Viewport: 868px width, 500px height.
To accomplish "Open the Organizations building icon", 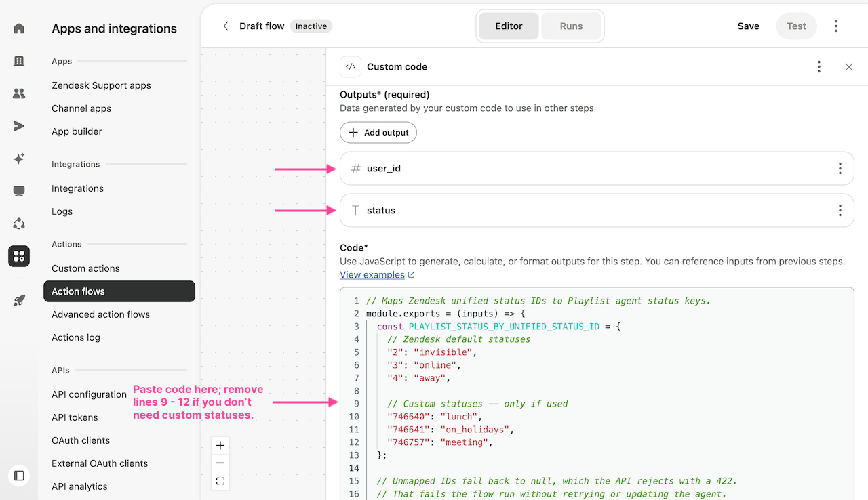I will 19,61.
